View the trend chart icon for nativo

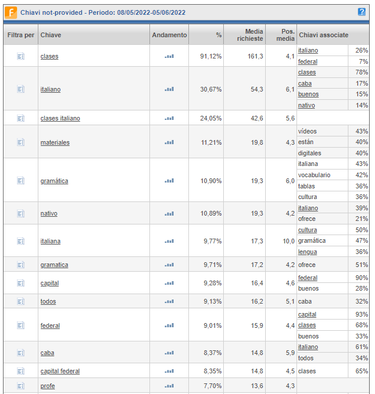click(x=169, y=214)
